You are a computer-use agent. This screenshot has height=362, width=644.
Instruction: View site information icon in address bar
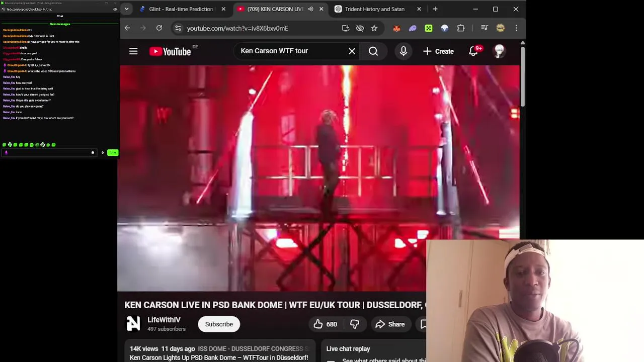[x=178, y=28]
